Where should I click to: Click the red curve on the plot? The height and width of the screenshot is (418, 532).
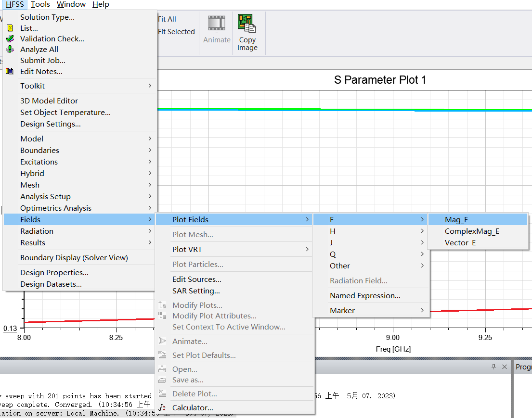482,310
